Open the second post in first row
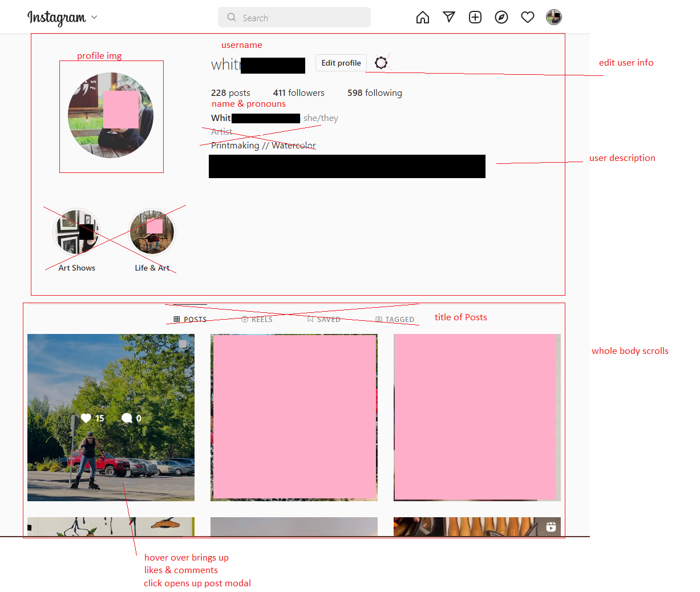Image resolution: width=700 pixels, height=592 pixels. (294, 417)
